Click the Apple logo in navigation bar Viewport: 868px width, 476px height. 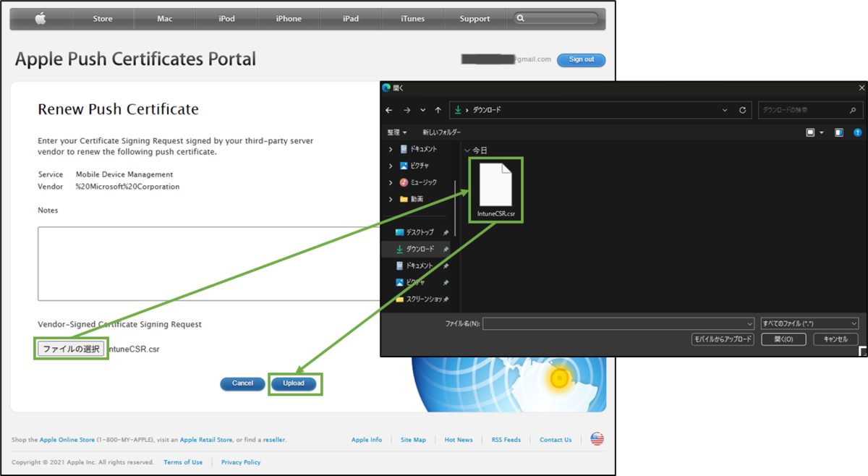[41, 19]
